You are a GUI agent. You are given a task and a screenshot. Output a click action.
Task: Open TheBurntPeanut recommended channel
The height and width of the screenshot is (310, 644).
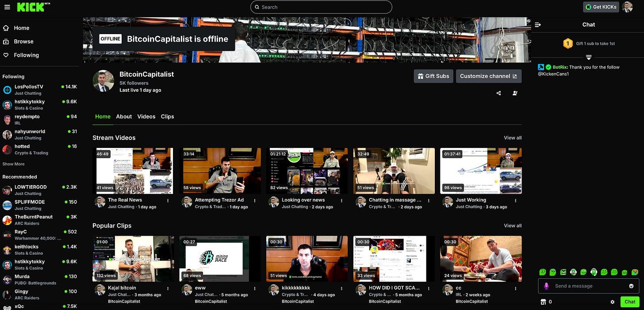[40, 220]
